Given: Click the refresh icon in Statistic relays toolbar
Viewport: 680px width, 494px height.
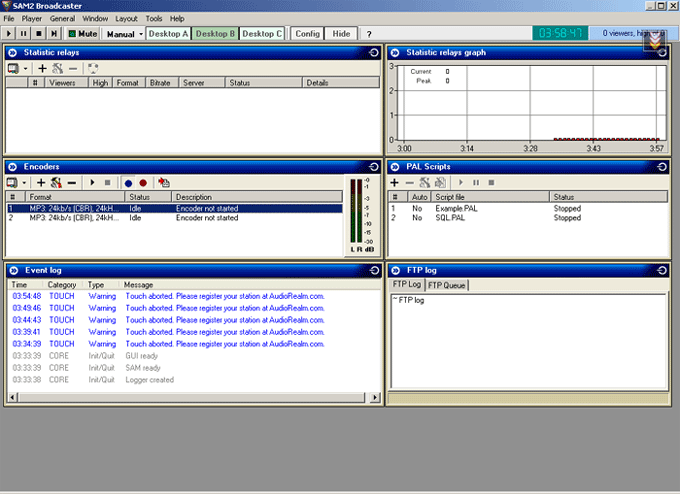Looking at the screenshot, I should (93, 68).
